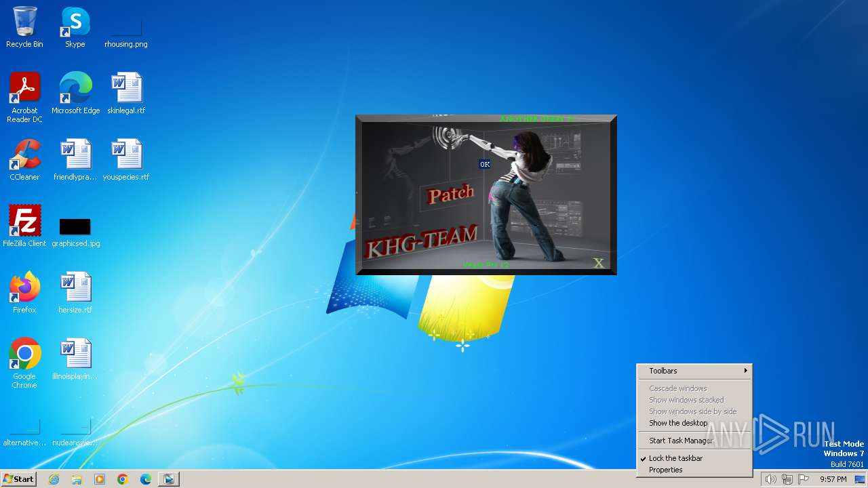Click the 9:57 PM system clock
Image resolution: width=868 pixels, height=488 pixels.
coord(833,479)
